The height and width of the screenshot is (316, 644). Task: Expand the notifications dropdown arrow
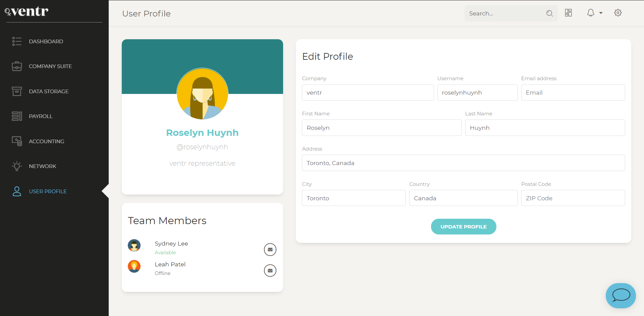[x=601, y=13]
